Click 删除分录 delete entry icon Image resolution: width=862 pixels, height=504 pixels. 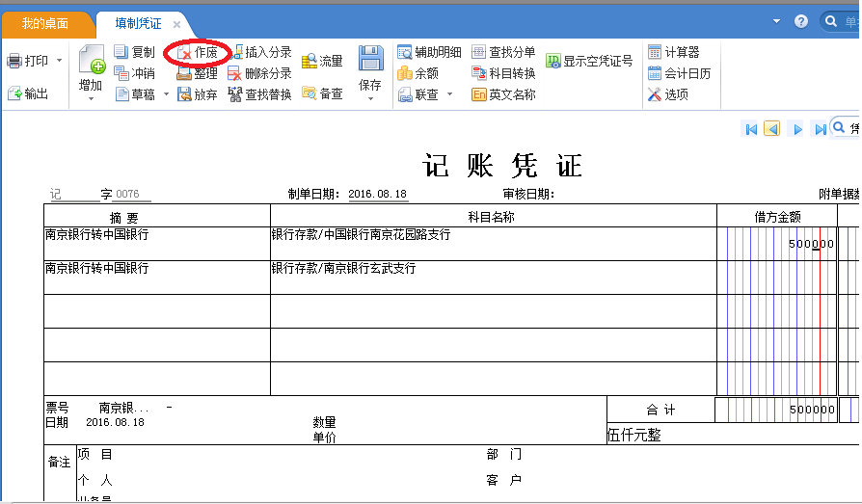234,73
